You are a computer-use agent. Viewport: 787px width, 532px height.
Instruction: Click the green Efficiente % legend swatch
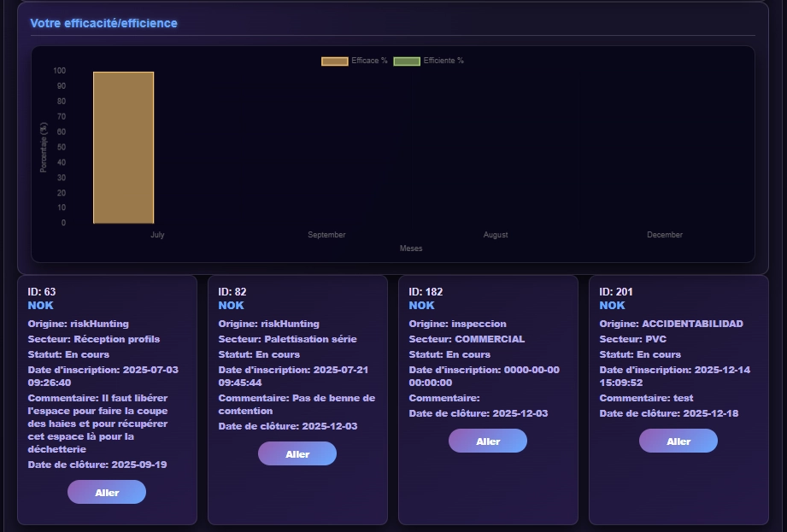pyautogui.click(x=407, y=61)
